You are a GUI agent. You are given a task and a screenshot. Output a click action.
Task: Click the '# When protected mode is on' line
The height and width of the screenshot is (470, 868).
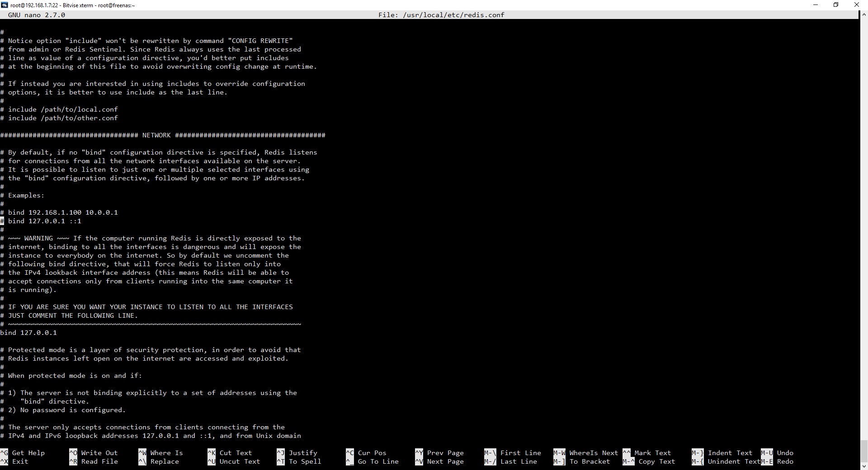click(71, 376)
